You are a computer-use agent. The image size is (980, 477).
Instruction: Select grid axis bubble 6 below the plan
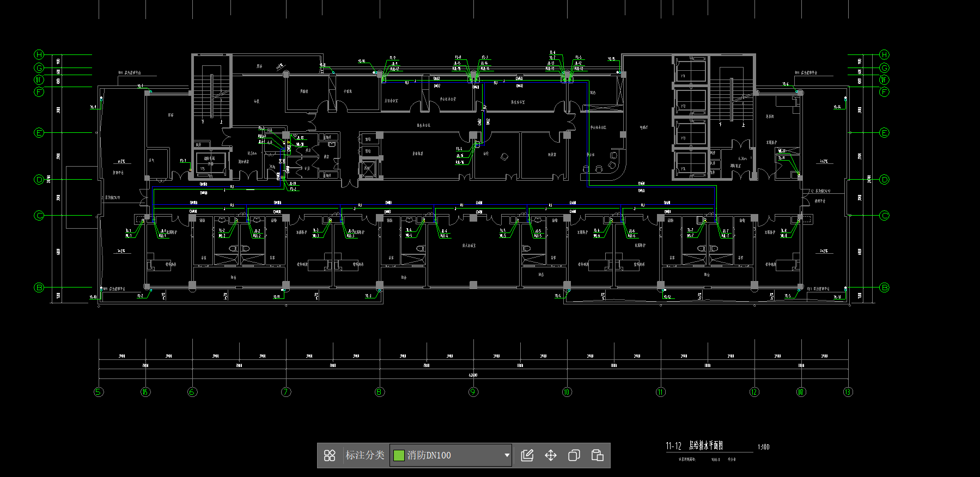[x=192, y=392]
